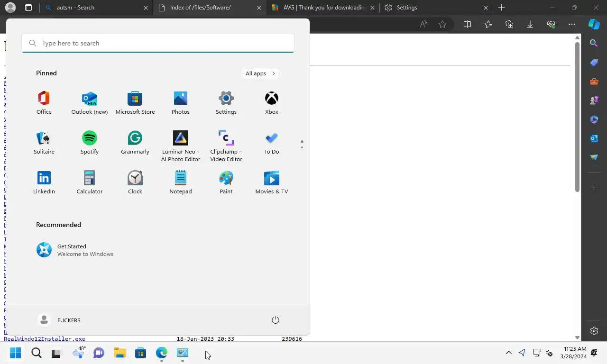
Task: Switch to the AVG Thank you tab
Action: coord(323,8)
